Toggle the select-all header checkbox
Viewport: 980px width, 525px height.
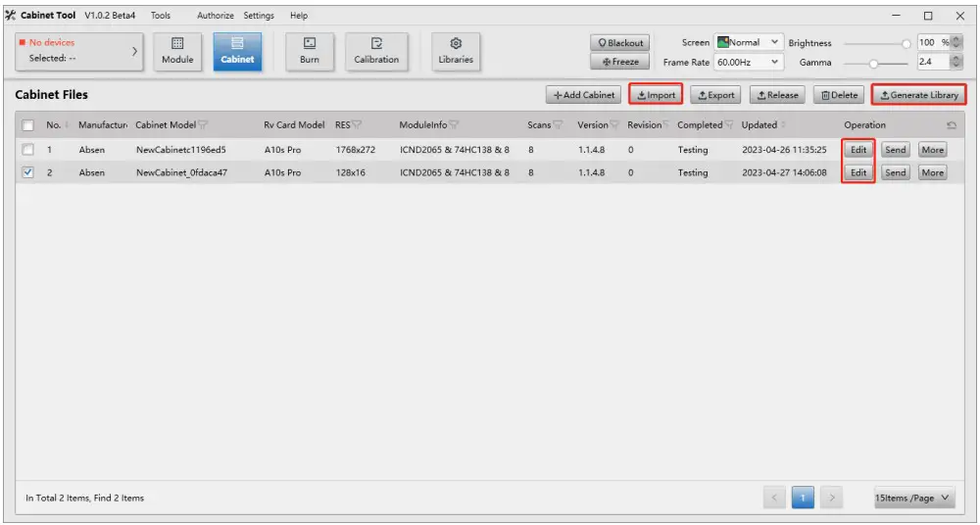pos(28,125)
